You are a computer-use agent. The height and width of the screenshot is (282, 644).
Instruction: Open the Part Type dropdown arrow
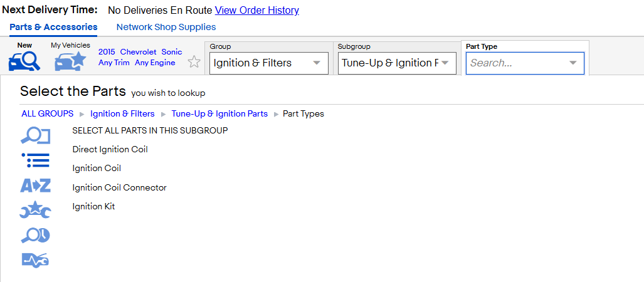[573, 63]
